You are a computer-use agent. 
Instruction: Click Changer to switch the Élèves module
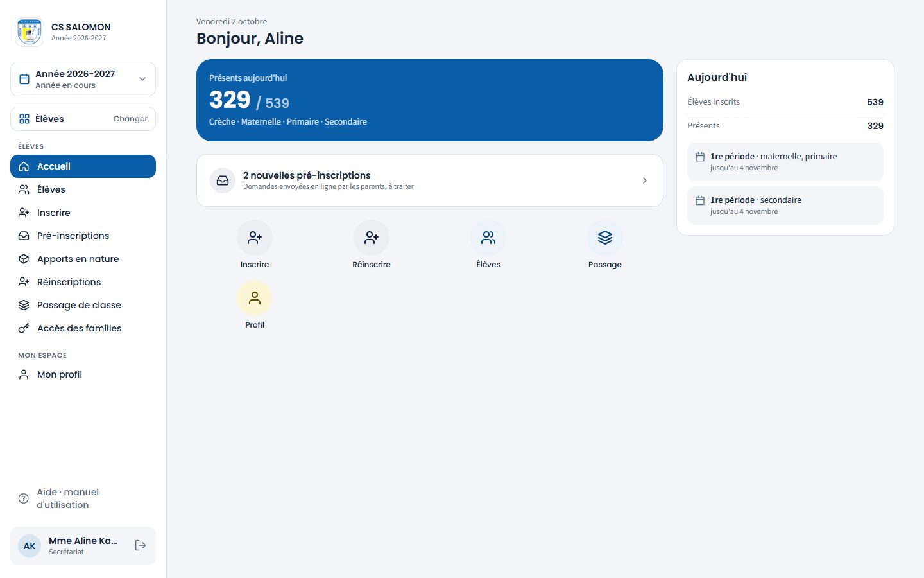click(130, 119)
